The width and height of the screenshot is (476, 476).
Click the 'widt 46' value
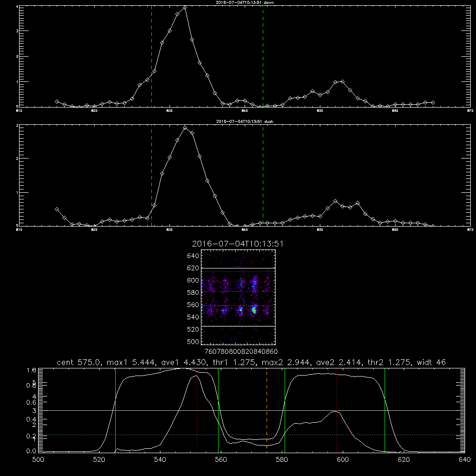(431, 362)
